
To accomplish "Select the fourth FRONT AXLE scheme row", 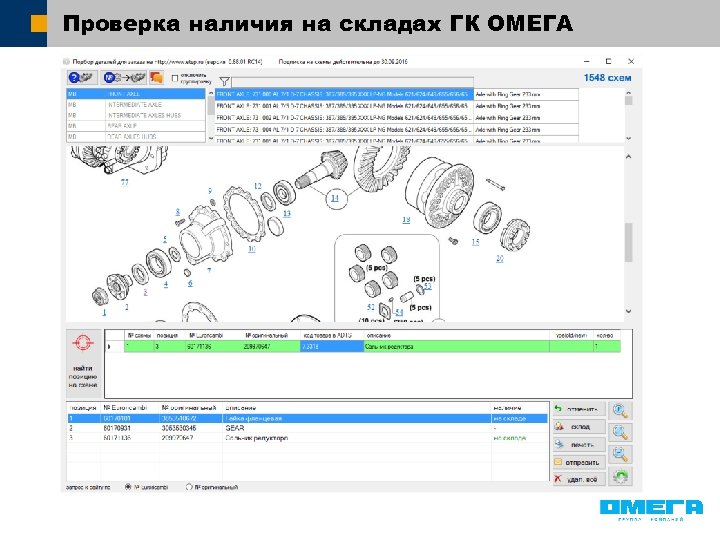I will click(x=397, y=130).
